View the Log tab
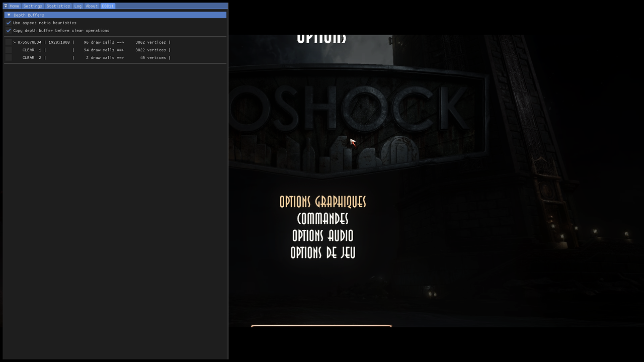Screen dimensions: 644x362 tap(77, 6)
